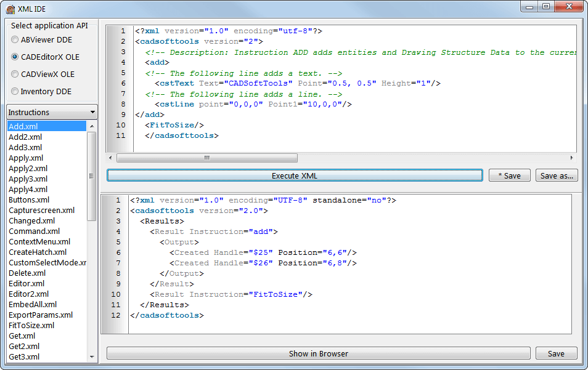588x370 pixels.
Task: Select CreateHatch.xml in the list
Action: pos(38,252)
